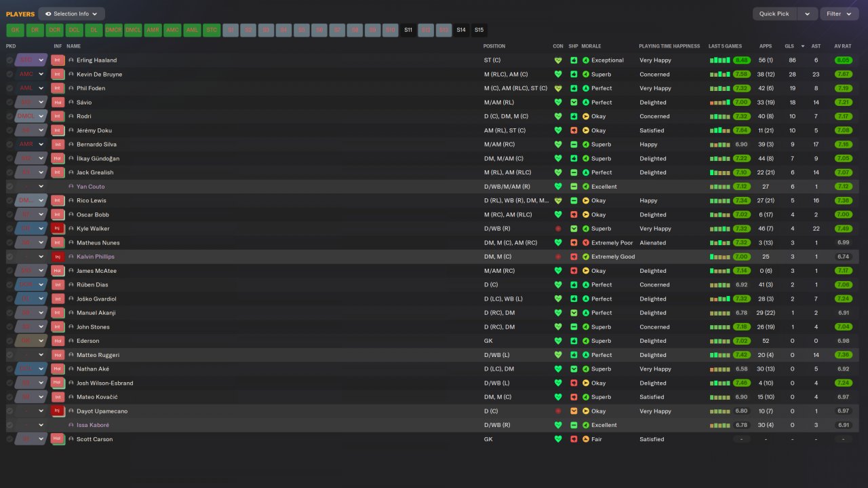
Task: Open the Filter dropdown
Action: pyautogui.click(x=839, y=14)
